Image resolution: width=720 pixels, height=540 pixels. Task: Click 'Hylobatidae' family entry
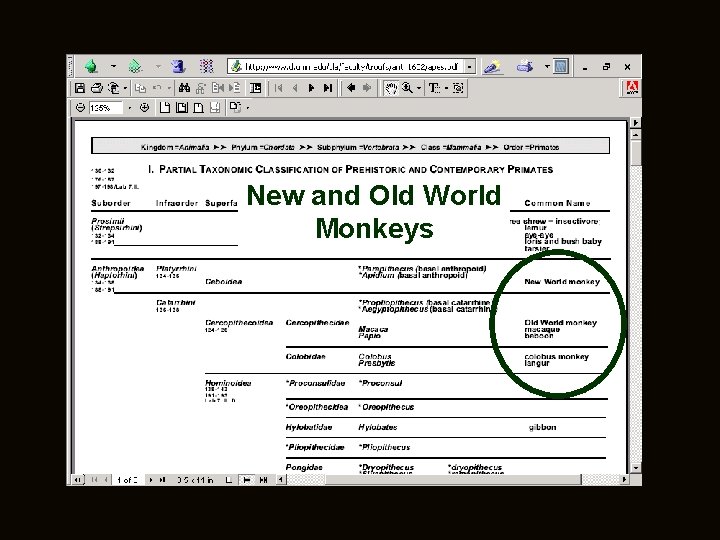click(309, 427)
